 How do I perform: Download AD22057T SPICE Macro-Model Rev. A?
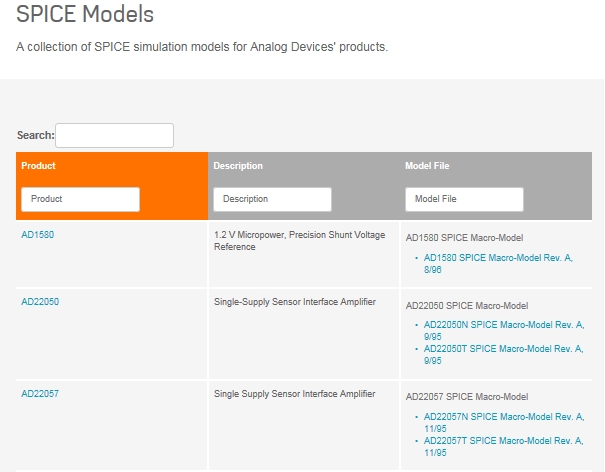[x=503, y=441]
